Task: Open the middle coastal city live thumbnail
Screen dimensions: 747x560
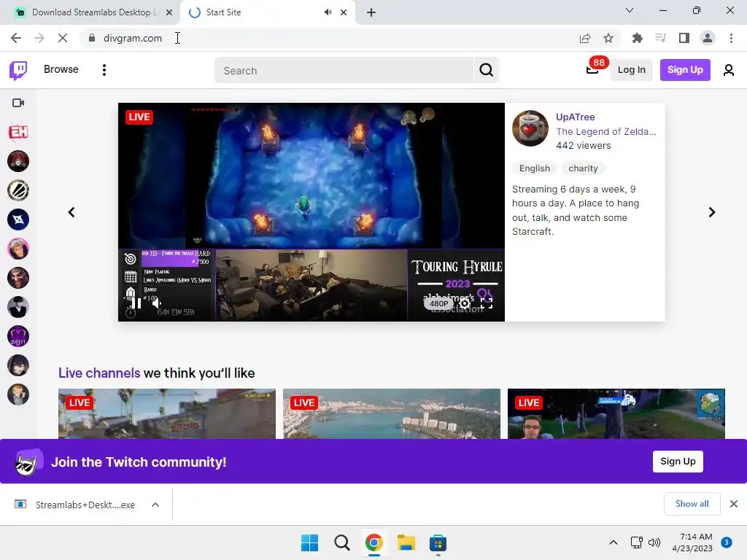Action: click(x=392, y=414)
